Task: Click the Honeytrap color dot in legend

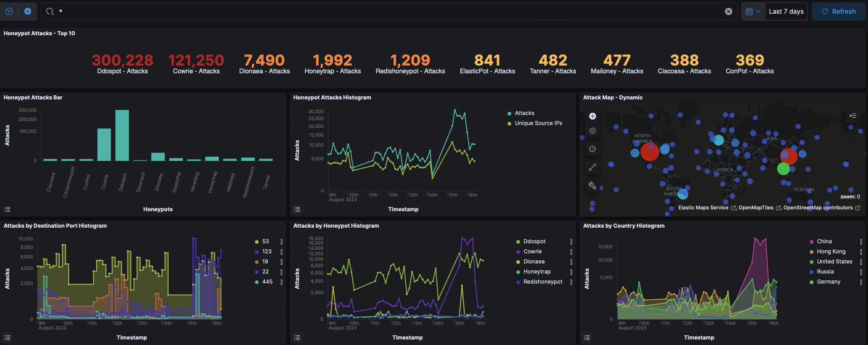Action: [x=518, y=272]
